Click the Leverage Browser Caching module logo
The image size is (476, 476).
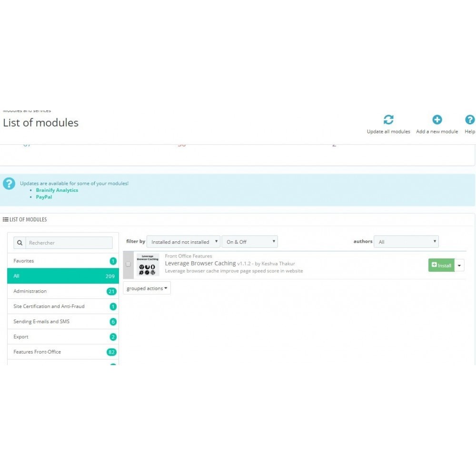[x=148, y=265]
